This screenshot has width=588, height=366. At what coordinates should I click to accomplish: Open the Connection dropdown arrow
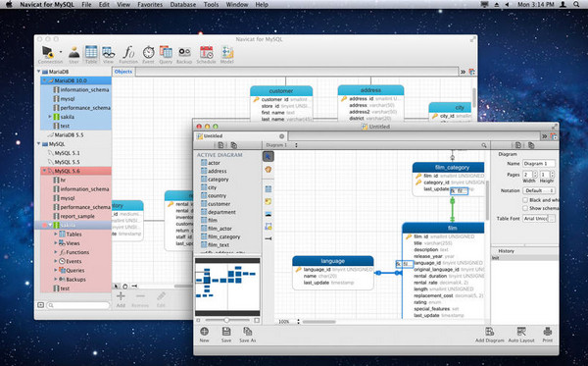[61, 52]
